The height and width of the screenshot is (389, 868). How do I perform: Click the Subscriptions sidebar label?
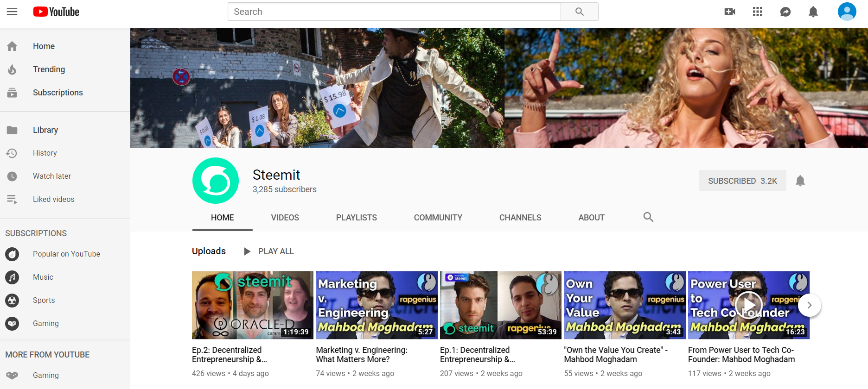pyautogui.click(x=58, y=93)
